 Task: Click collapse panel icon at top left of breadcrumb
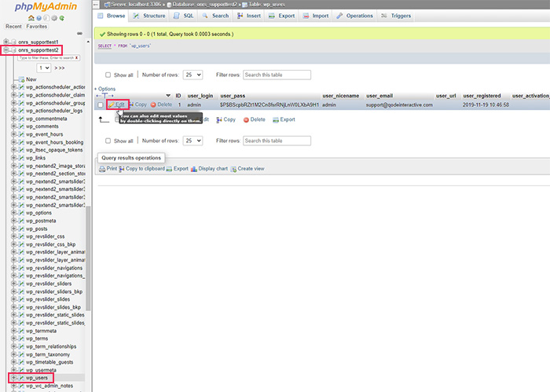pyautogui.click(x=96, y=5)
